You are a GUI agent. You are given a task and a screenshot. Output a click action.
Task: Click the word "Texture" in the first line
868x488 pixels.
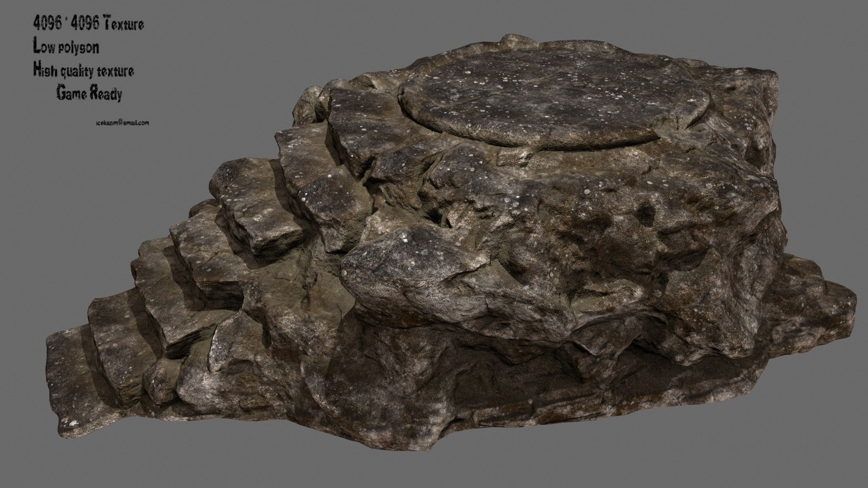(x=124, y=24)
